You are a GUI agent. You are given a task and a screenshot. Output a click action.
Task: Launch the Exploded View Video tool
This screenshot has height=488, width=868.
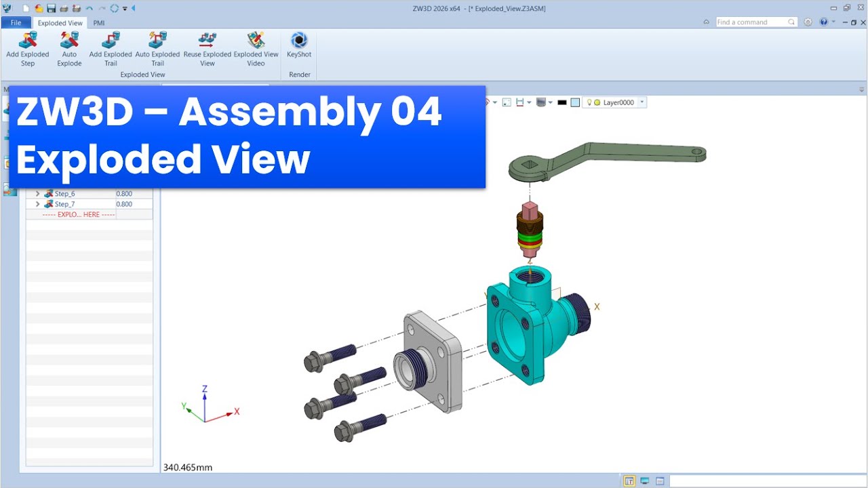point(256,49)
